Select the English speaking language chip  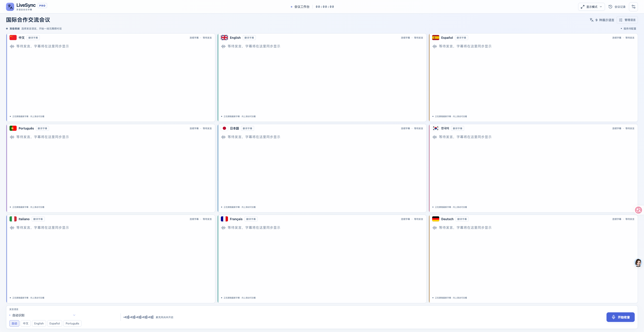[x=39, y=323]
